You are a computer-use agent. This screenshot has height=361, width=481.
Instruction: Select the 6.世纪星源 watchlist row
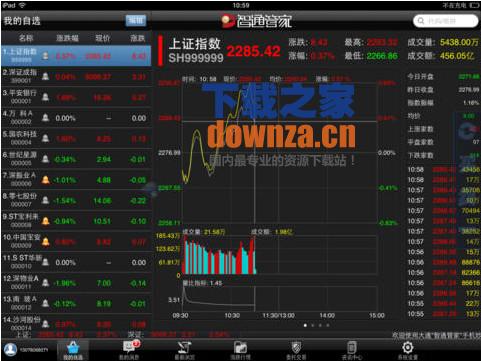click(76, 159)
